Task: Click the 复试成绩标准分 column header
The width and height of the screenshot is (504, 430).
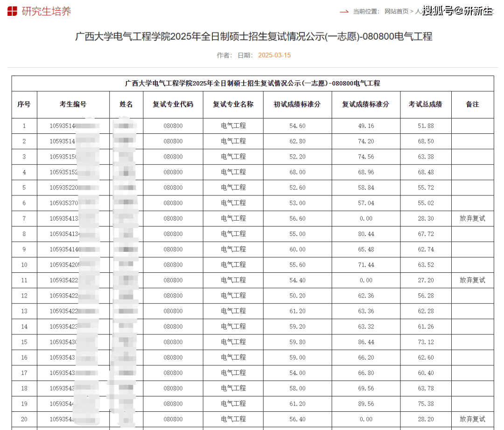Action: coord(366,104)
